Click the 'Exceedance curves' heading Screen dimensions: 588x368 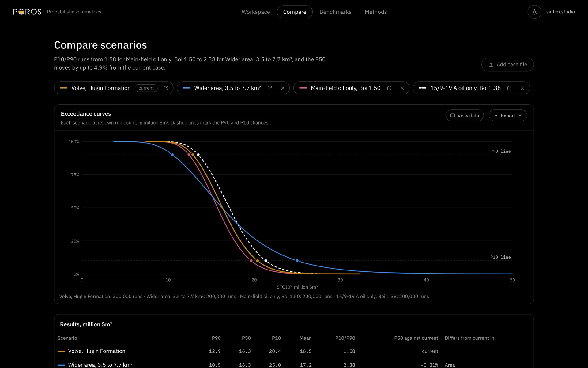point(86,114)
